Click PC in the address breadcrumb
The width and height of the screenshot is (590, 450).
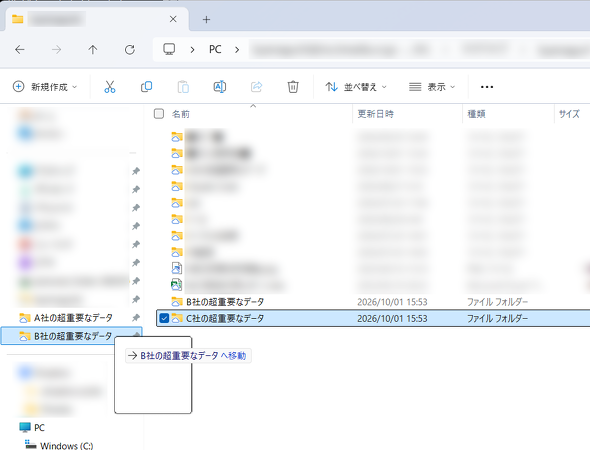215,49
